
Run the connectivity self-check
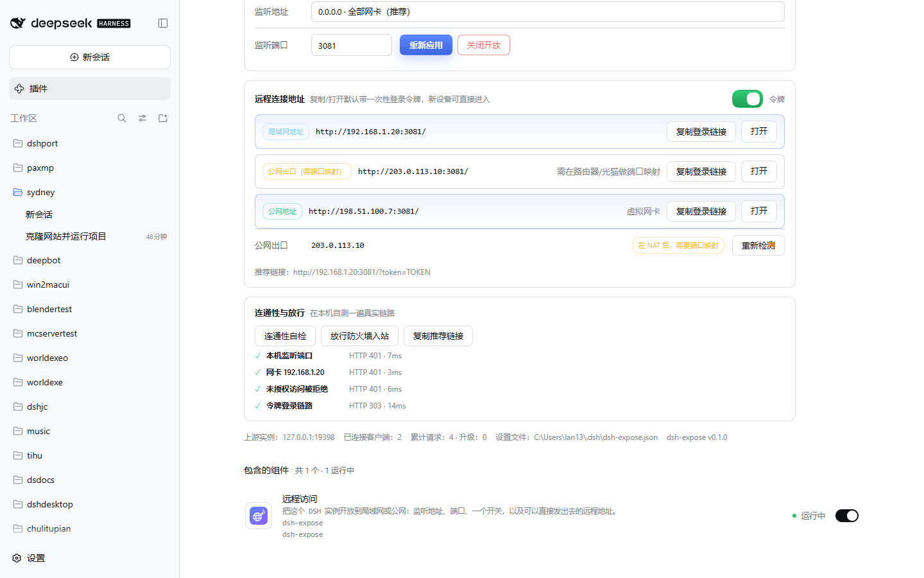click(x=285, y=336)
